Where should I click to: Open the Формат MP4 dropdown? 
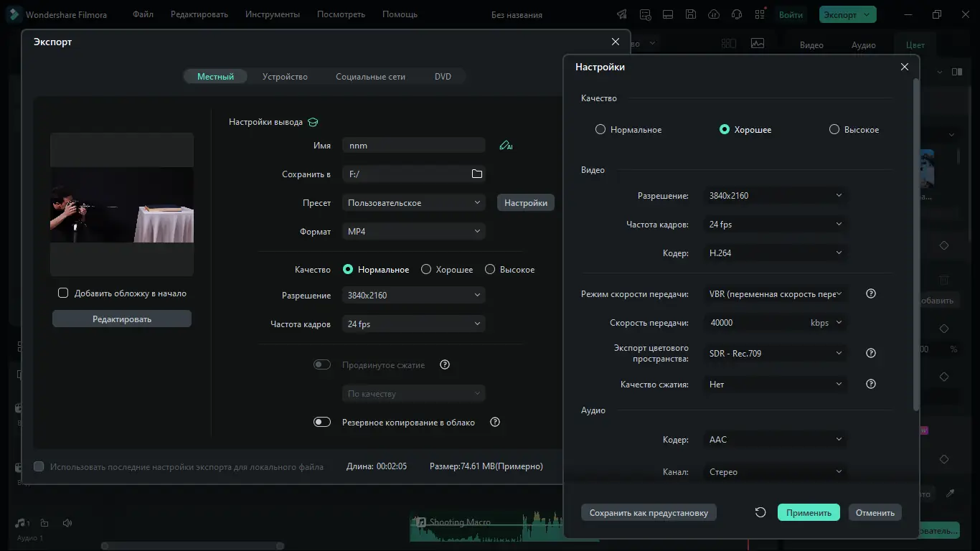413,232
